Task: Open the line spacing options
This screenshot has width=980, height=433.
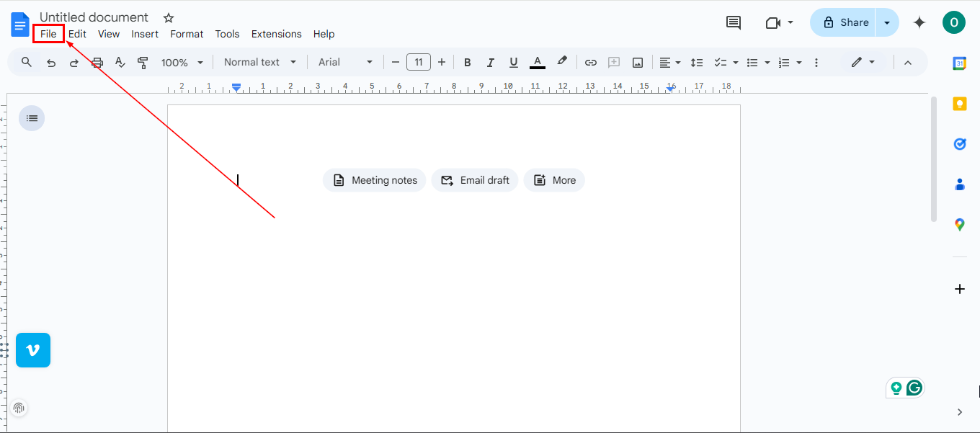Action: pos(697,62)
